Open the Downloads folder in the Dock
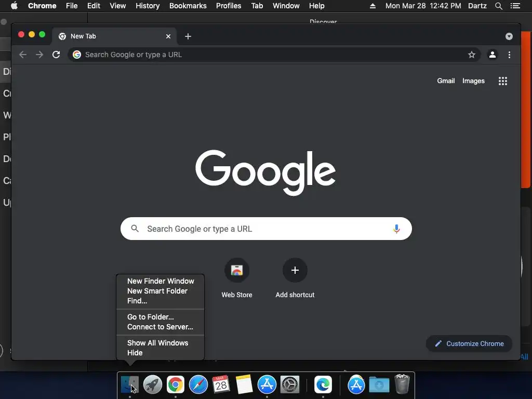 379,385
